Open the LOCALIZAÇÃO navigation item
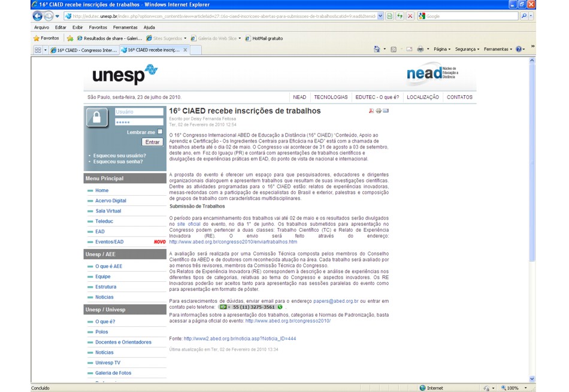The image size is (569, 392). (423, 97)
